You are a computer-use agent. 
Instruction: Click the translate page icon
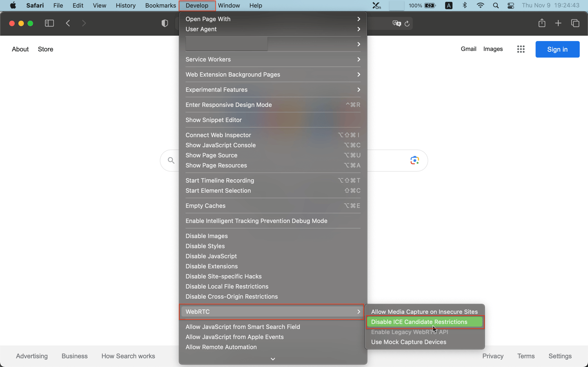(x=397, y=24)
